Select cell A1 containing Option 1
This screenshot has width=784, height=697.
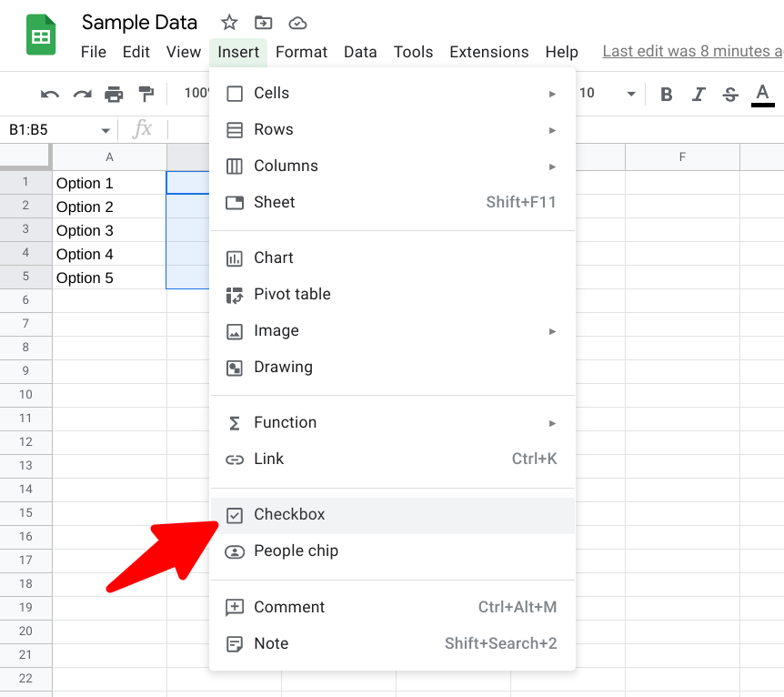point(109,183)
